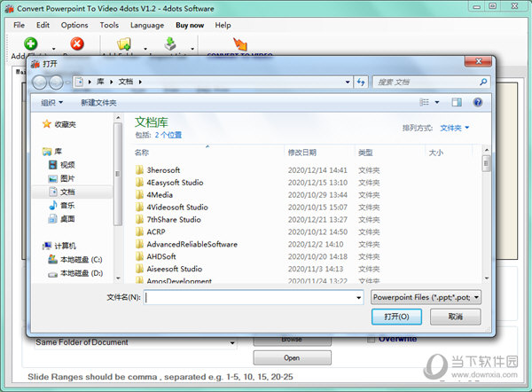
Task: Click the blue help question mark icon
Action: [478, 102]
